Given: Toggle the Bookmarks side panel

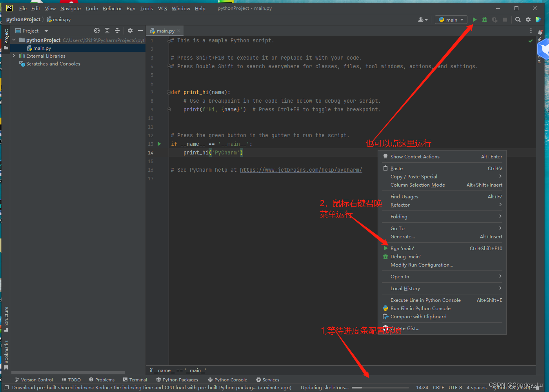Looking at the screenshot, I should point(6,355).
